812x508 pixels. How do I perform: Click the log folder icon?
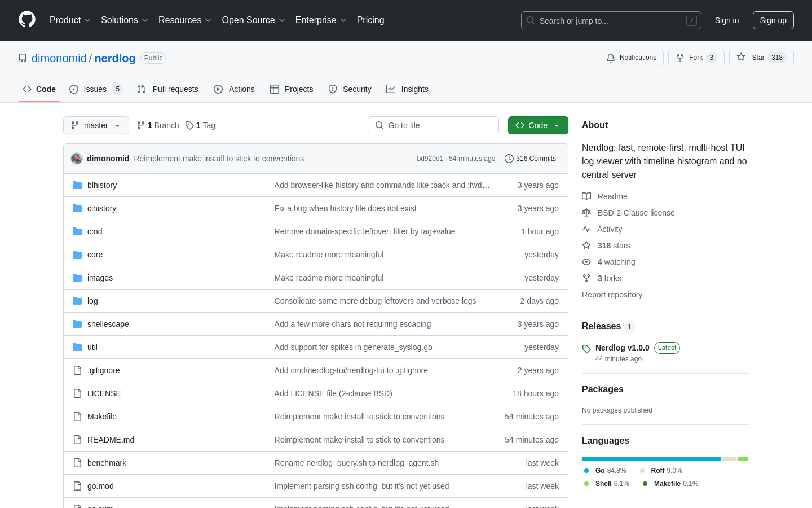77,301
